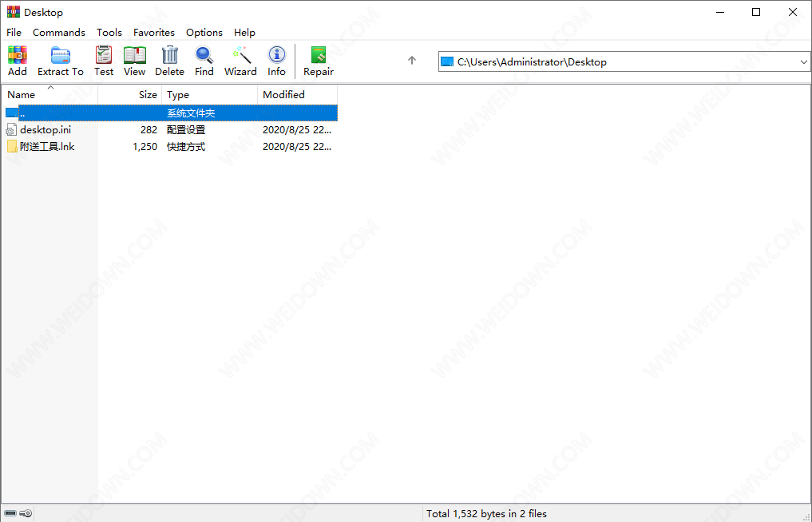The height and width of the screenshot is (522, 812).
Task: Open the File menu
Action: (14, 32)
